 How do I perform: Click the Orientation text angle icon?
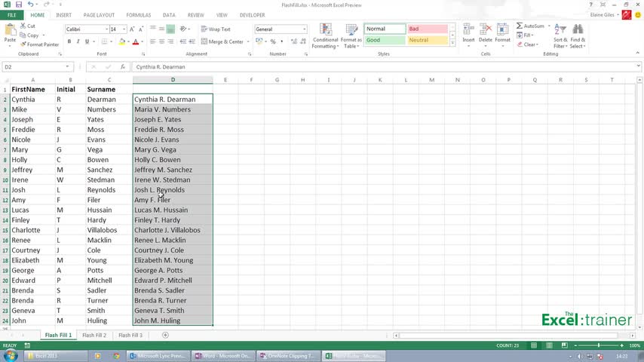click(x=183, y=29)
